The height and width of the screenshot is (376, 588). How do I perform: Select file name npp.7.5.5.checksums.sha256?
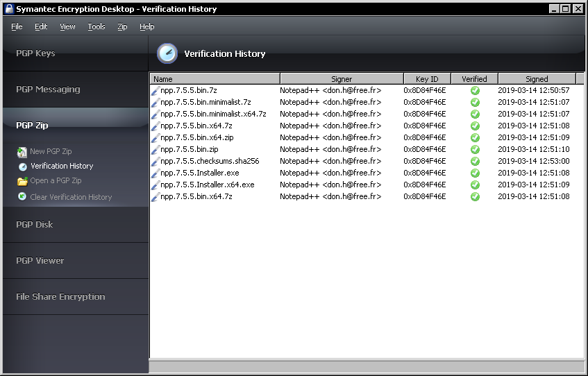[x=210, y=161]
